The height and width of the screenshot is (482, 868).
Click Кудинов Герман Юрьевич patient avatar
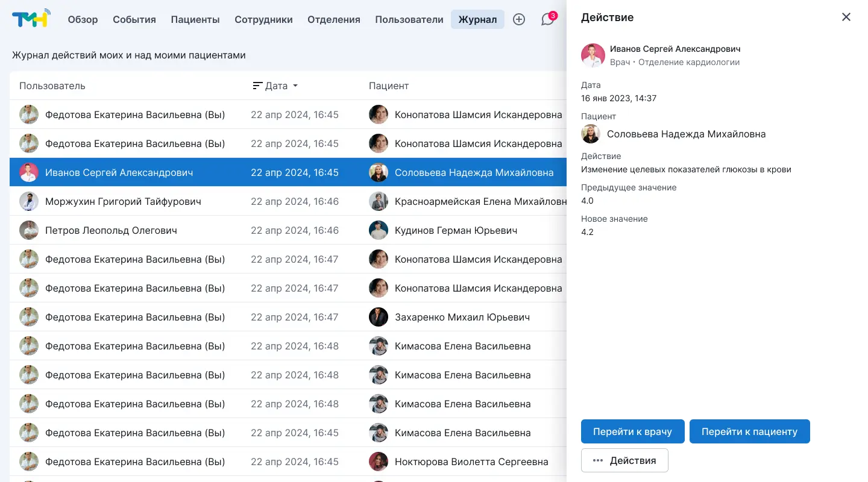point(379,230)
